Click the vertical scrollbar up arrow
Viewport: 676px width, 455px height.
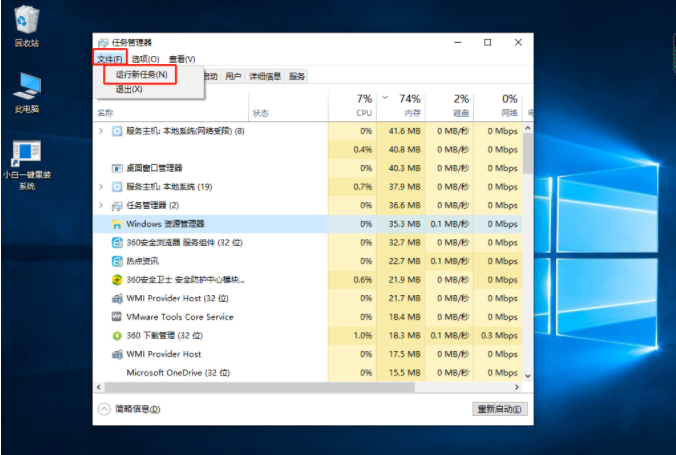[x=528, y=128]
